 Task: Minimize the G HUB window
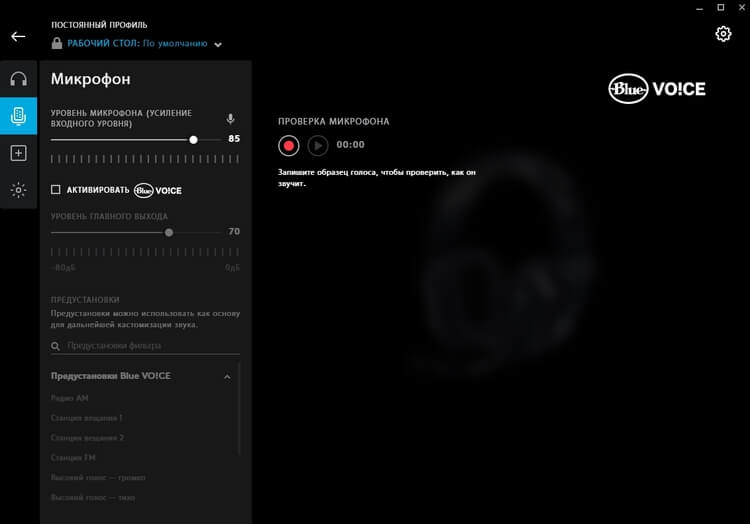[x=699, y=8]
